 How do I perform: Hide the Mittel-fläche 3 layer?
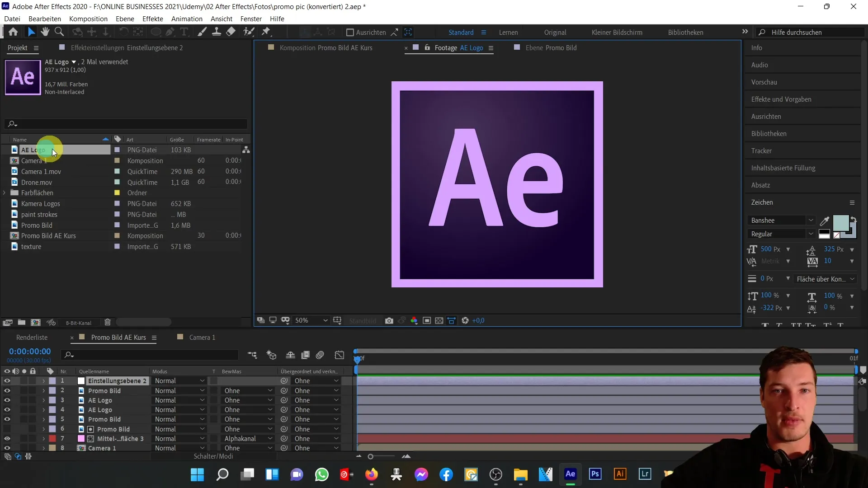pyautogui.click(x=7, y=438)
